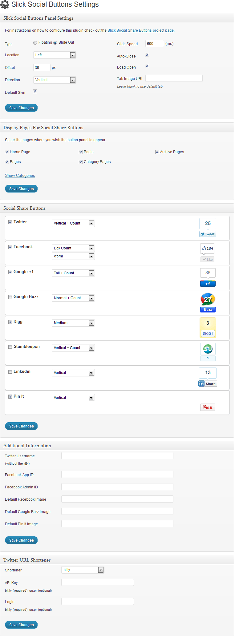
Task: Uncheck the Auto-Close checkbox
Action: 147,55
